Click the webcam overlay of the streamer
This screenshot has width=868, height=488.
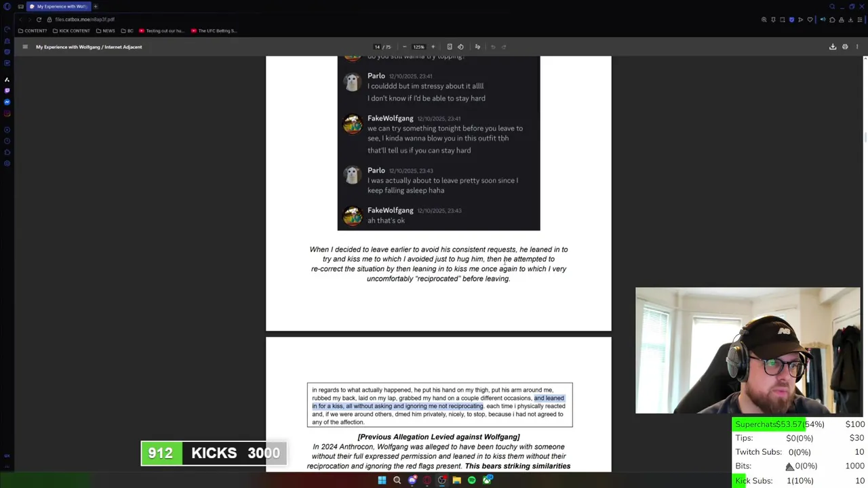click(x=748, y=350)
